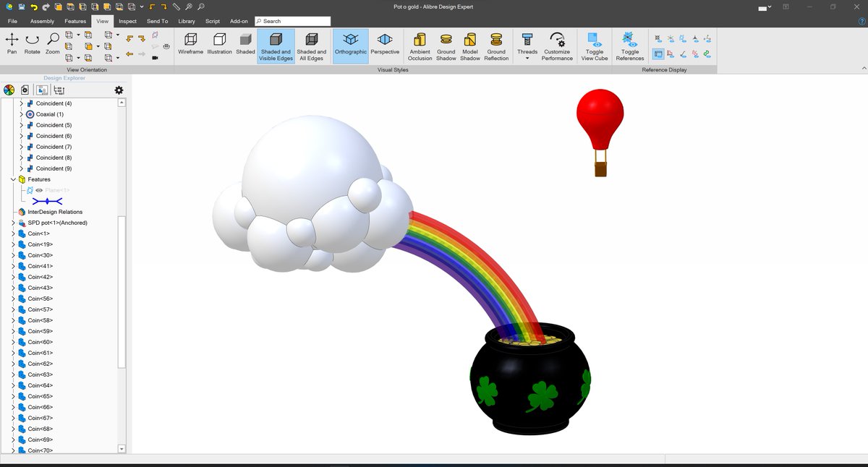Viewport: 868px width, 467px height.
Task: Click the tree view icon in Design Explorer
Action: pyautogui.click(x=59, y=90)
